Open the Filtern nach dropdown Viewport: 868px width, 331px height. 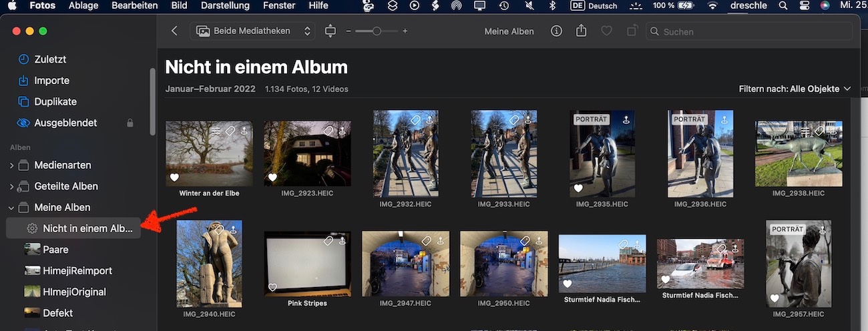click(x=795, y=89)
